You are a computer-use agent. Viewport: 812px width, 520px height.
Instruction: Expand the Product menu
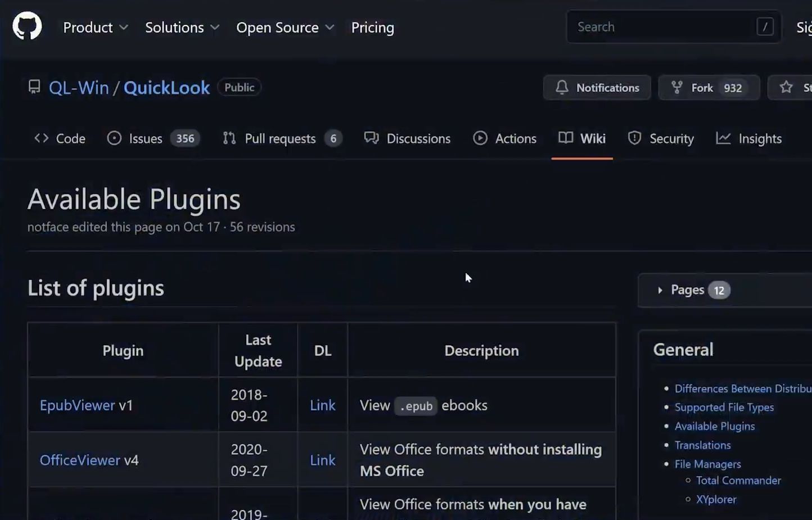click(x=96, y=27)
